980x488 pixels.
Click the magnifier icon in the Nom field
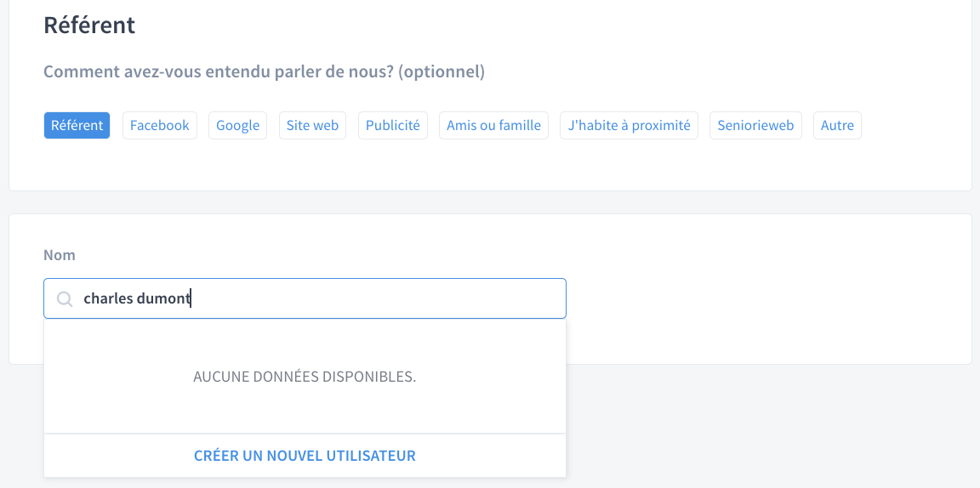click(65, 298)
